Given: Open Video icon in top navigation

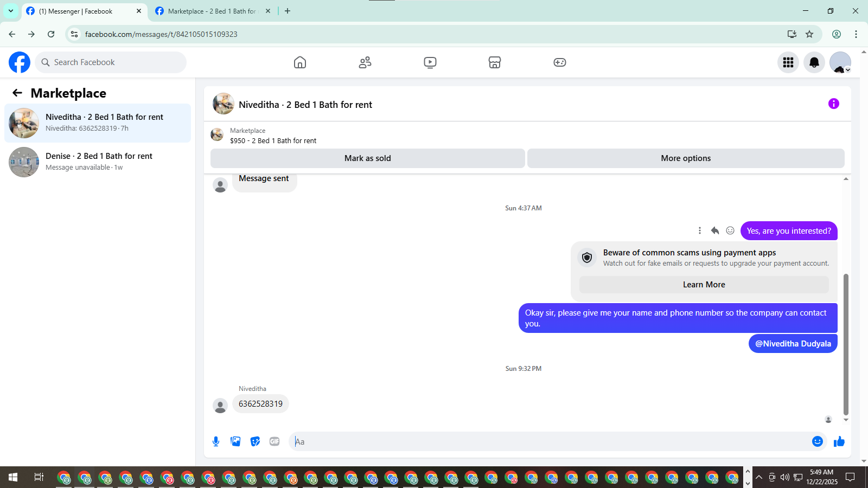Looking at the screenshot, I should click(430, 62).
